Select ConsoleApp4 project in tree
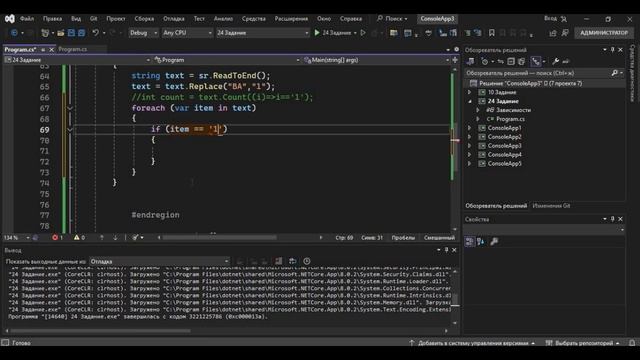 click(504, 155)
